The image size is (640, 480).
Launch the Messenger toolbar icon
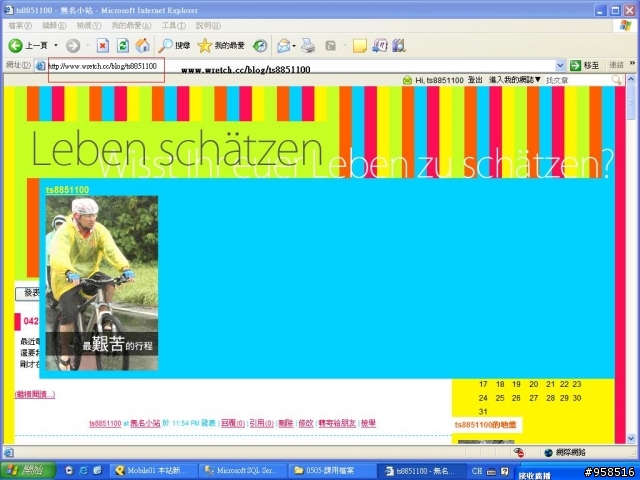coord(380,45)
